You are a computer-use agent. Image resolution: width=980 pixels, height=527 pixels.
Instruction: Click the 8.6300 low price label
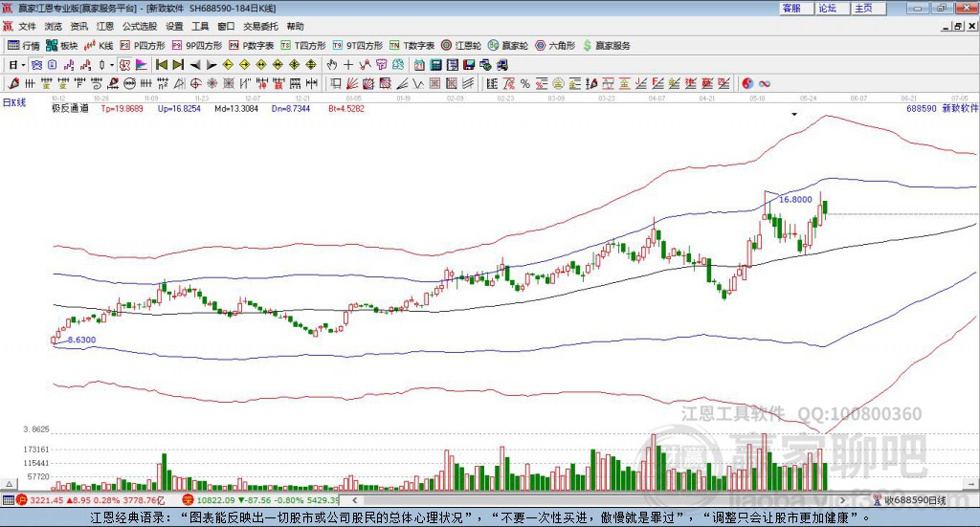click(x=81, y=340)
